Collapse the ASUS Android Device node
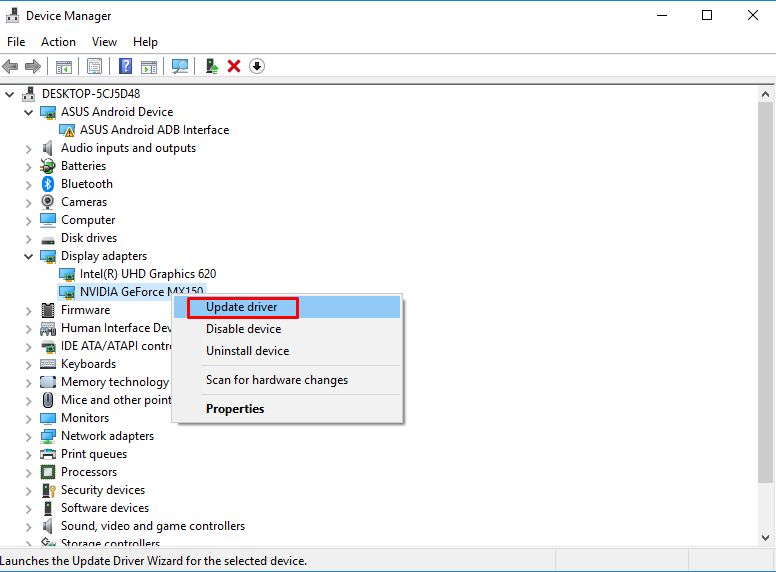This screenshot has height=572, width=776. pos(29,112)
